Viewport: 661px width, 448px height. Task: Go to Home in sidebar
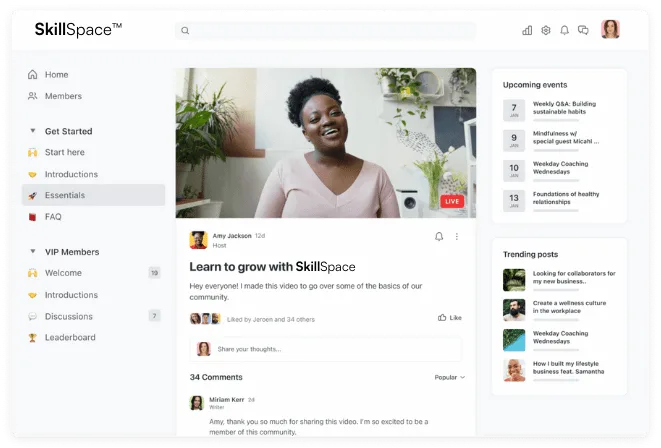(x=56, y=75)
